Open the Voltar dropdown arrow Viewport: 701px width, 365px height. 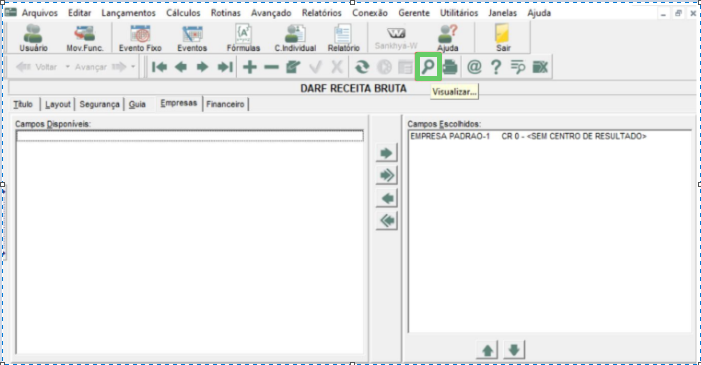68,67
